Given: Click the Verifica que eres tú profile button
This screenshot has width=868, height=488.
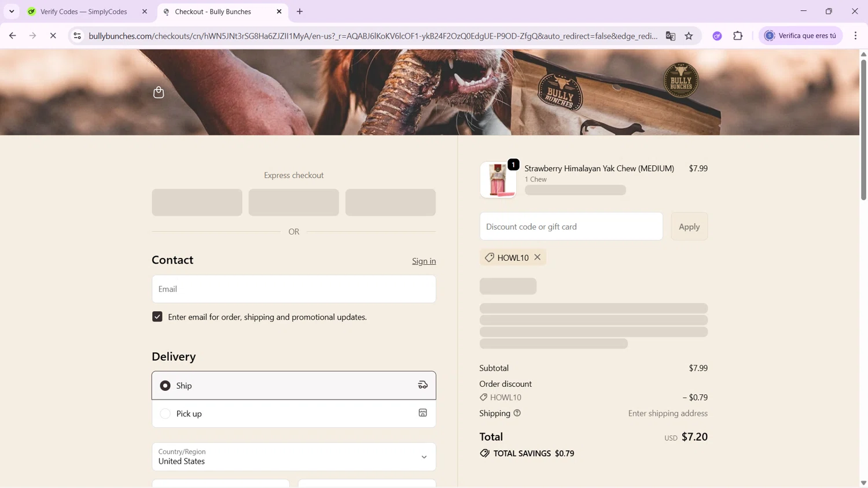Looking at the screenshot, I should click(801, 36).
